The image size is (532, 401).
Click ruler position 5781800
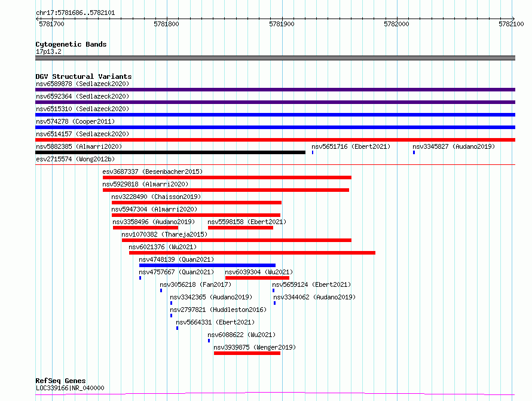click(166, 24)
